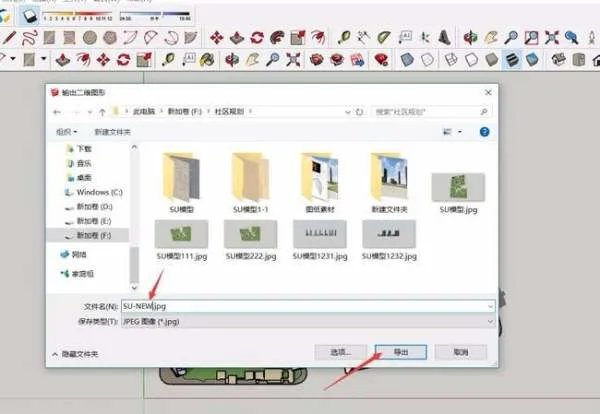Click 此电脑 in the breadcrumb path
Image resolution: width=600 pixels, height=414 pixels.
click(144, 111)
